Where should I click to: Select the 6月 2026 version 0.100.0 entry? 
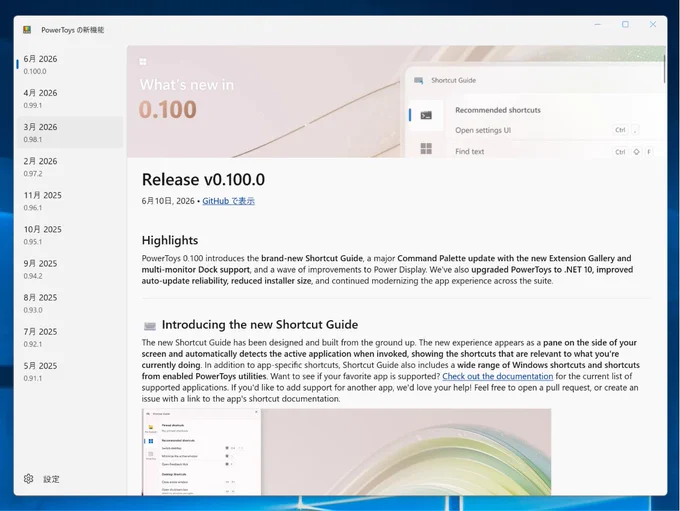pyautogui.click(x=69, y=64)
